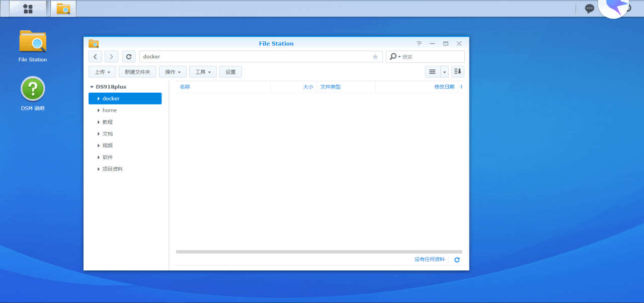The height and width of the screenshot is (303, 644).
Task: Go back with the left arrow button
Action: [96, 57]
